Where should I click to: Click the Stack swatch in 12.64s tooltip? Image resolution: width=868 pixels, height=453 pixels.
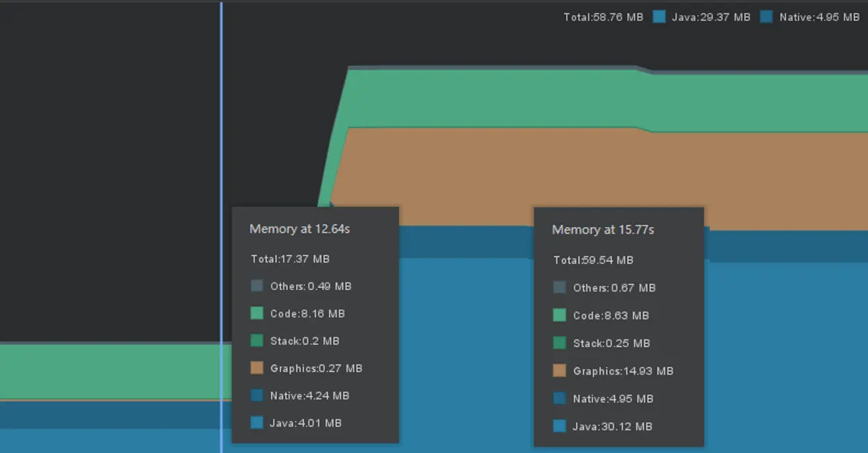pos(257,341)
